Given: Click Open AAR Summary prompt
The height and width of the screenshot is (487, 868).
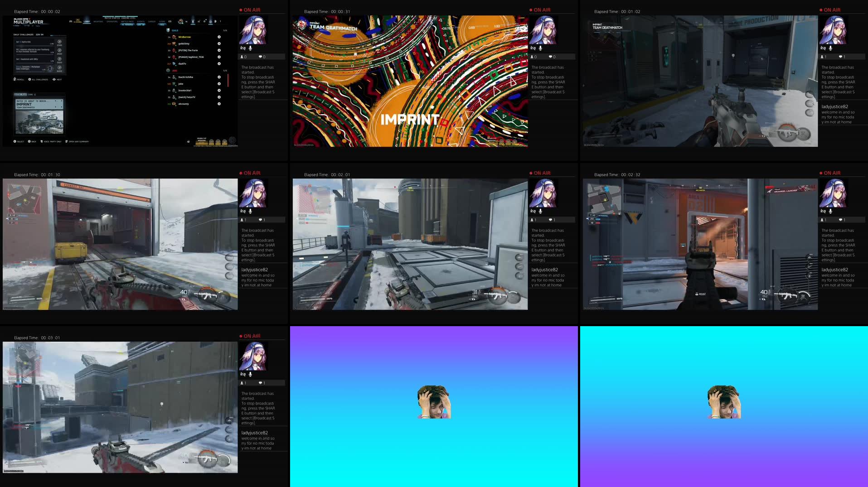Looking at the screenshot, I should pos(77,141).
